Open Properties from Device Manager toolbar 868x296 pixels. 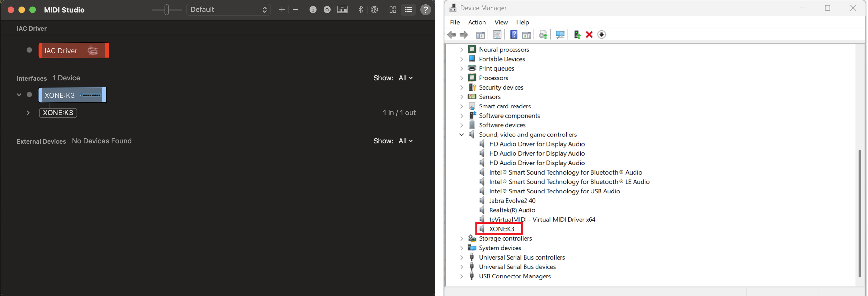pyautogui.click(x=497, y=34)
